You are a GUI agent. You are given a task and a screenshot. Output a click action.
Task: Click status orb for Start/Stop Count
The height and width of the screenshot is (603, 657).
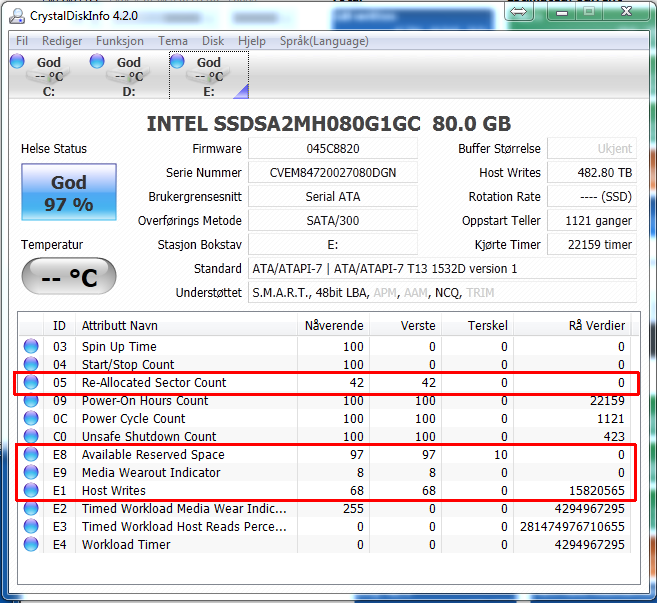31,364
